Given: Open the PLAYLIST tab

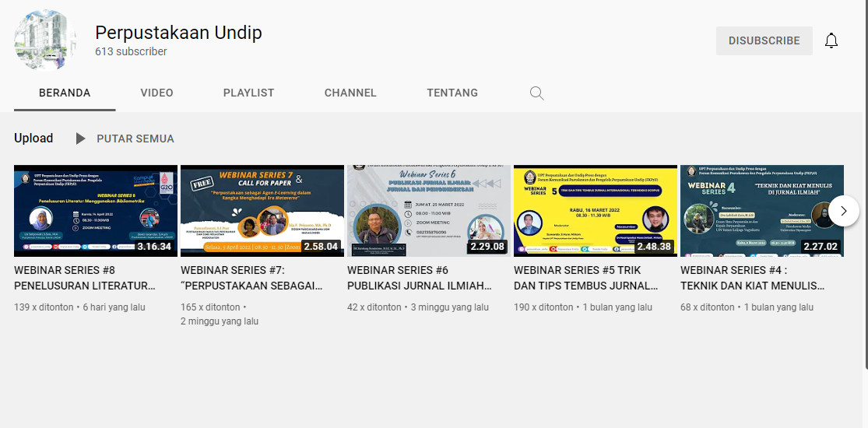Looking at the screenshot, I should point(248,93).
